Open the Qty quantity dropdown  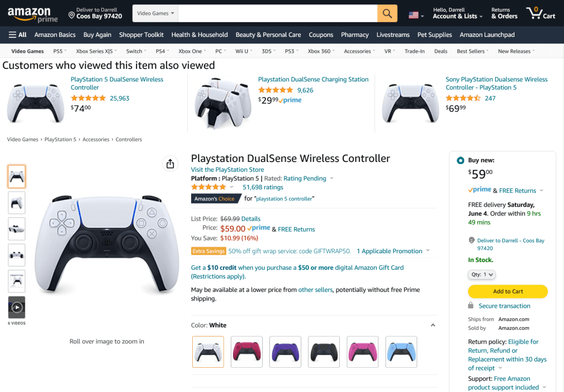(x=482, y=274)
